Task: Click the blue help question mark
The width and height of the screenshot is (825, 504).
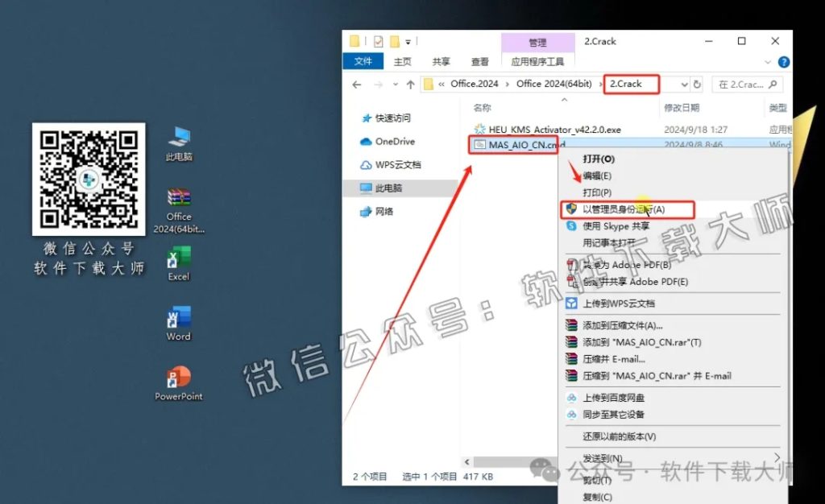Action: [782, 61]
